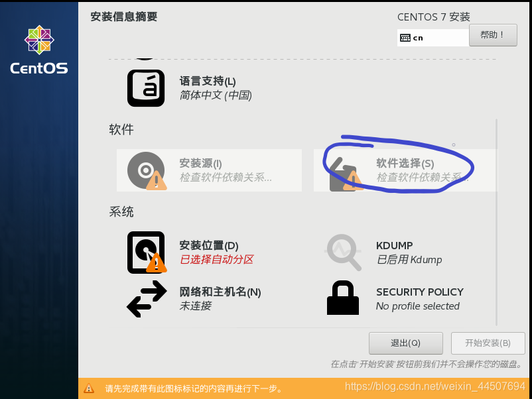Click the 退出(Q) quit button
532x399 pixels.
[x=406, y=343]
